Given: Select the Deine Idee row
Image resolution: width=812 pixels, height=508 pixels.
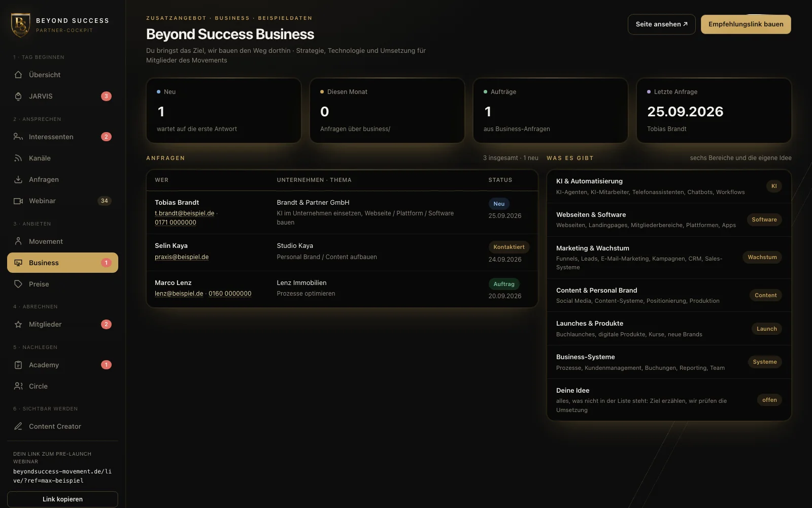Looking at the screenshot, I should (669, 400).
